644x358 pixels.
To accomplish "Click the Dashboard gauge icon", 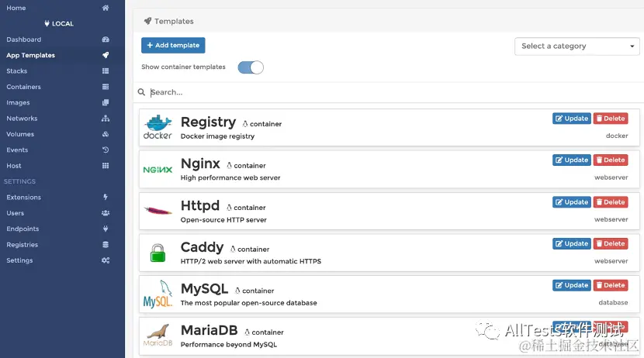I will tap(106, 40).
